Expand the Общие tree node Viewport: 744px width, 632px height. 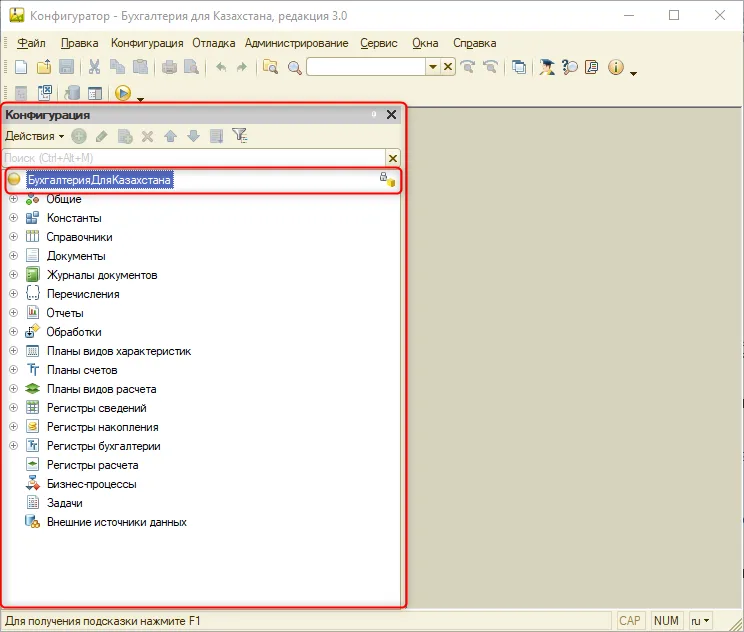click(13, 199)
